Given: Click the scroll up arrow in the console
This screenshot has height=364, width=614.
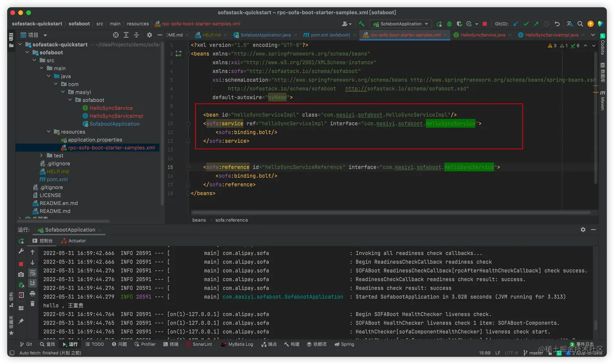Looking at the screenshot, I should (x=32, y=252).
